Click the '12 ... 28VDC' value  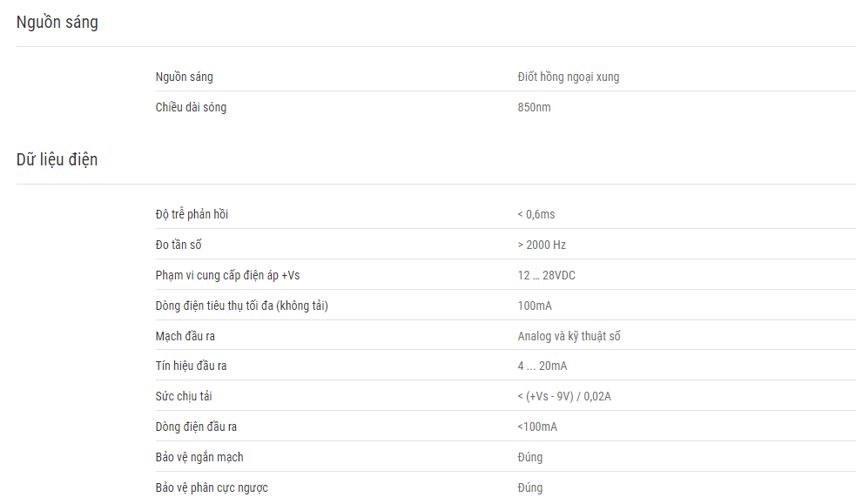click(547, 275)
